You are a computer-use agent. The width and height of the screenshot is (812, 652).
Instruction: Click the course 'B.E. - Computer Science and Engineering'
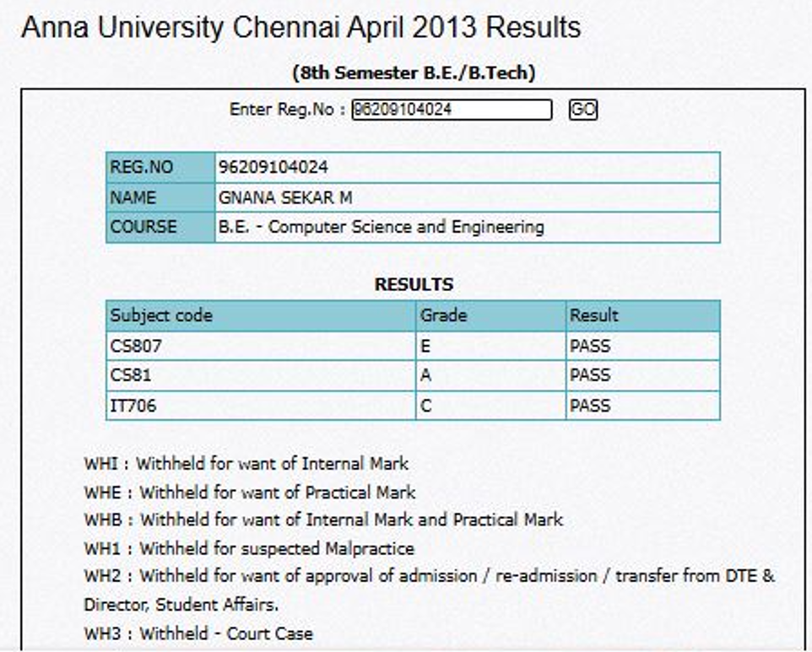(382, 227)
